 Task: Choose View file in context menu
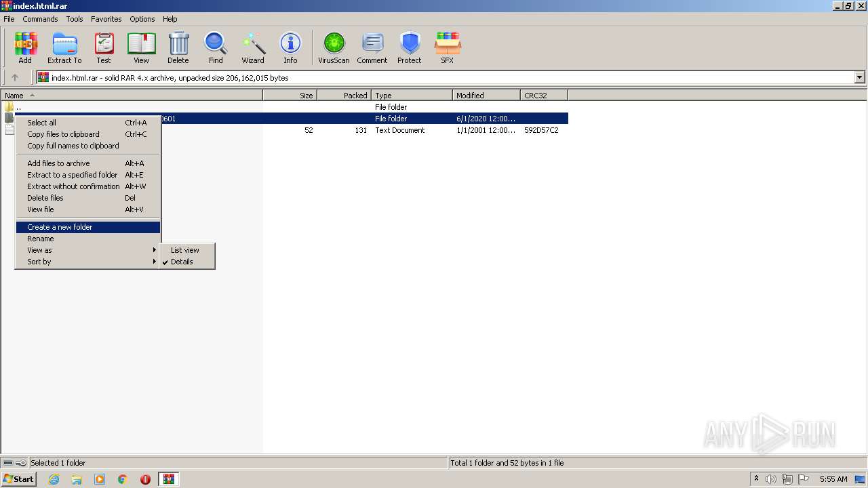click(88, 209)
